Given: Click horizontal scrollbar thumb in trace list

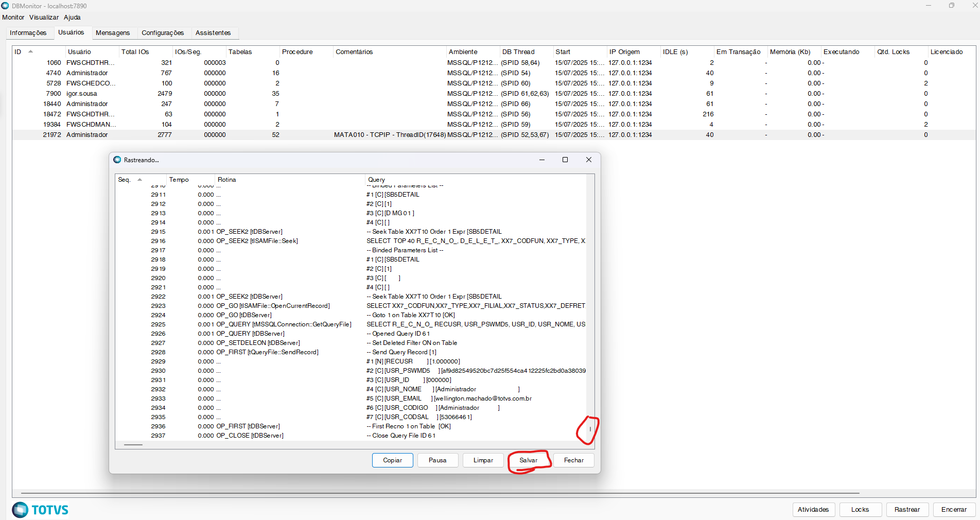Looking at the screenshot, I should click(133, 445).
